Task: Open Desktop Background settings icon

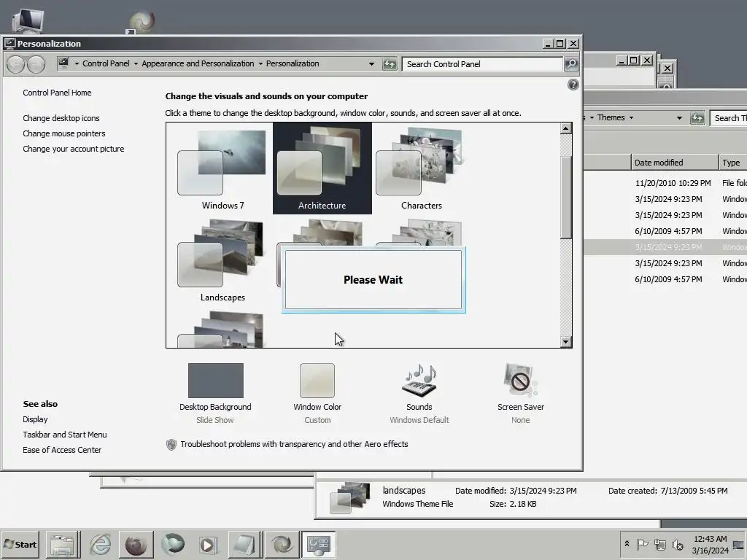Action: pos(215,381)
